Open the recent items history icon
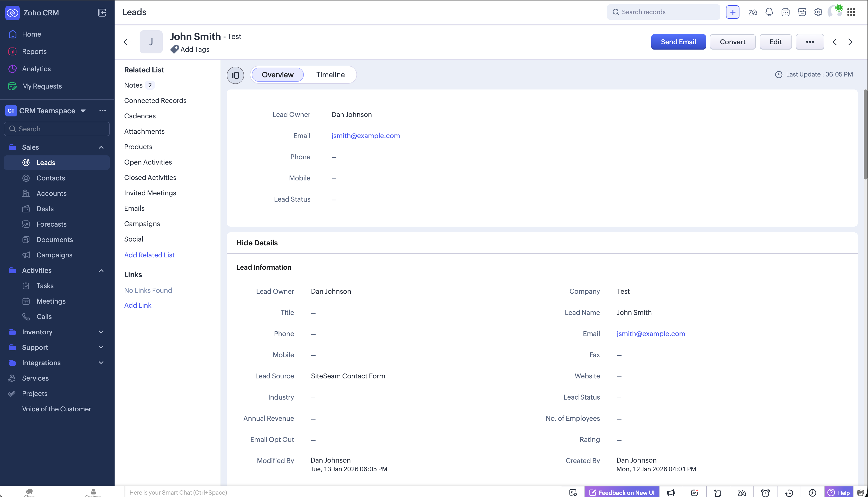The image size is (868, 497). coord(789,493)
